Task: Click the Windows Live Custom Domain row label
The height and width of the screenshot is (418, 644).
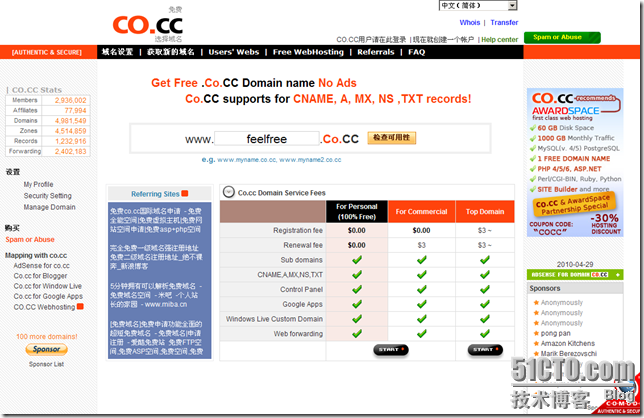Action: (x=274, y=319)
